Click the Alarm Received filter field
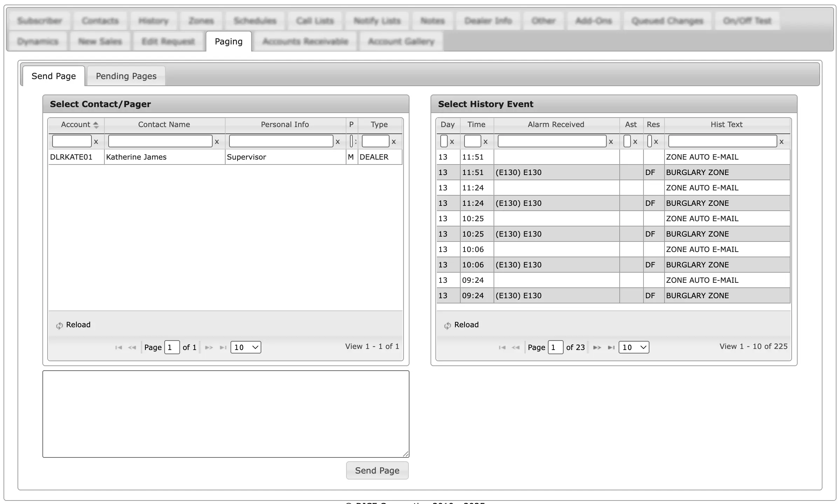Screen dimensions: 840x504 pos(552,141)
